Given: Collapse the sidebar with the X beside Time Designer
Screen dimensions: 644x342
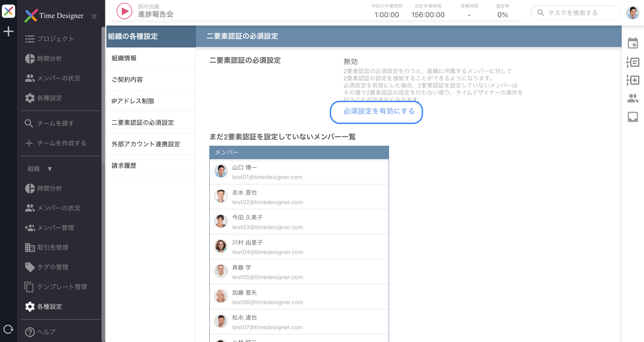Looking at the screenshot, I should 94,16.
